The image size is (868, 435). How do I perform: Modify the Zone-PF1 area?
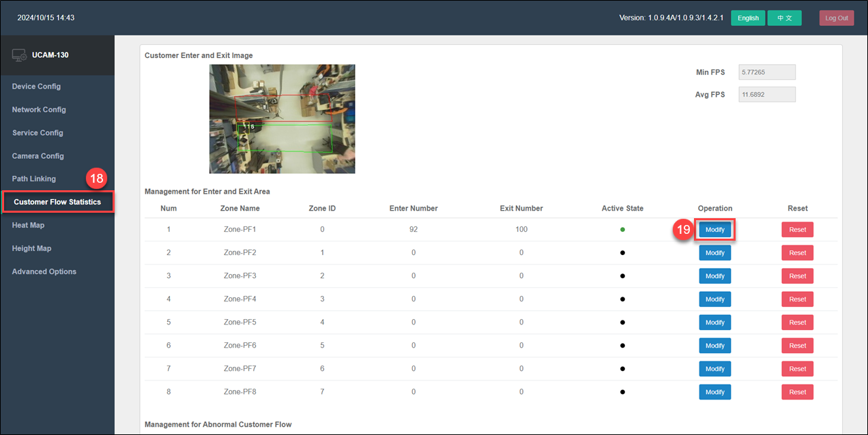tap(714, 230)
